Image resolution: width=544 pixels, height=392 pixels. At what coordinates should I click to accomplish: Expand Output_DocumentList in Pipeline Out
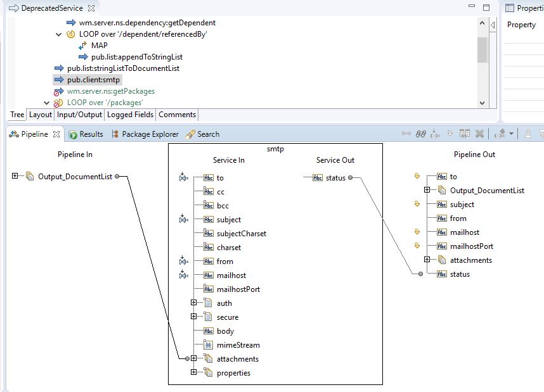(427, 189)
